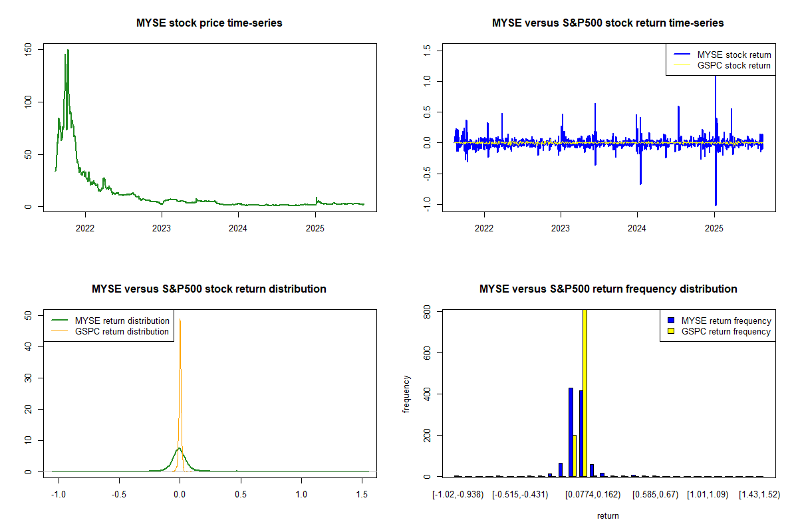The width and height of the screenshot is (798, 532).
Task: Click the MYSE versus S&P500 return frequency distribution title
Action: pyautogui.click(x=608, y=289)
